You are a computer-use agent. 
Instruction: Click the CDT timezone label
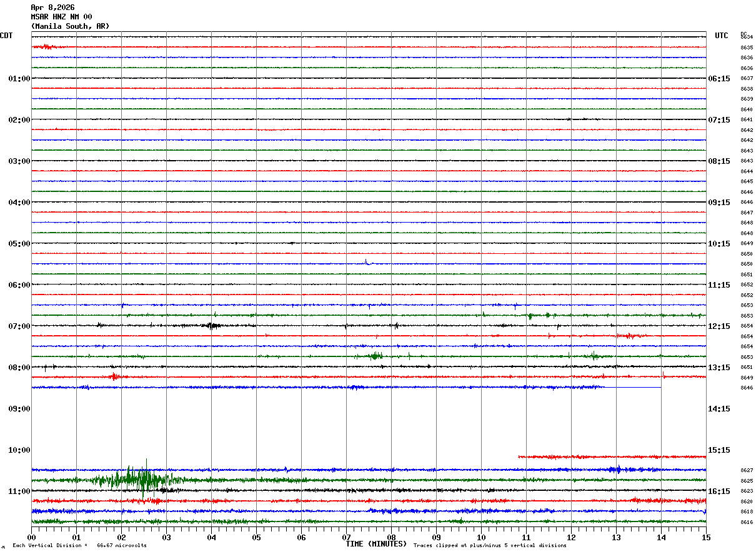(x=6, y=36)
